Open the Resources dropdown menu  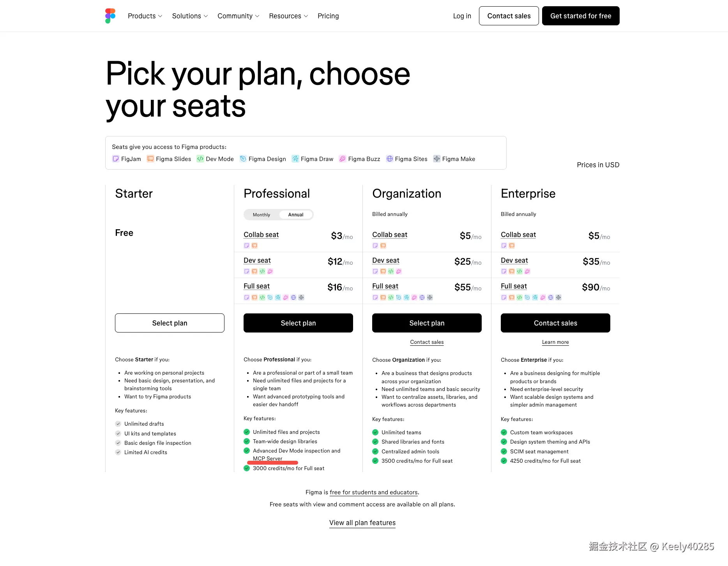click(x=288, y=16)
